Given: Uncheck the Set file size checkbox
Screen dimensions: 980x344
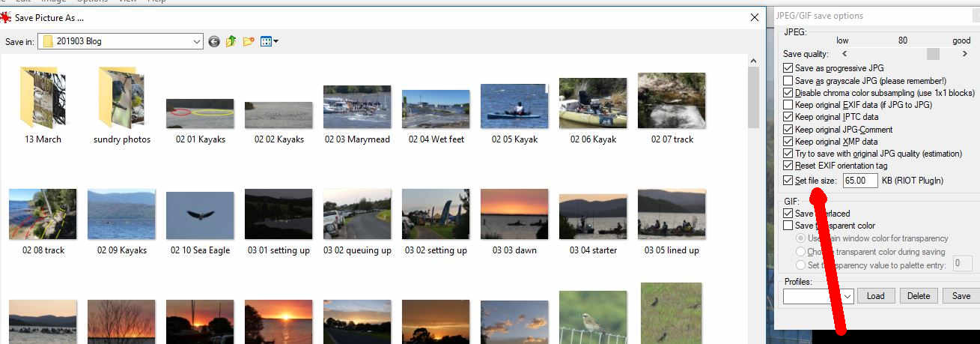Looking at the screenshot, I should (x=788, y=181).
